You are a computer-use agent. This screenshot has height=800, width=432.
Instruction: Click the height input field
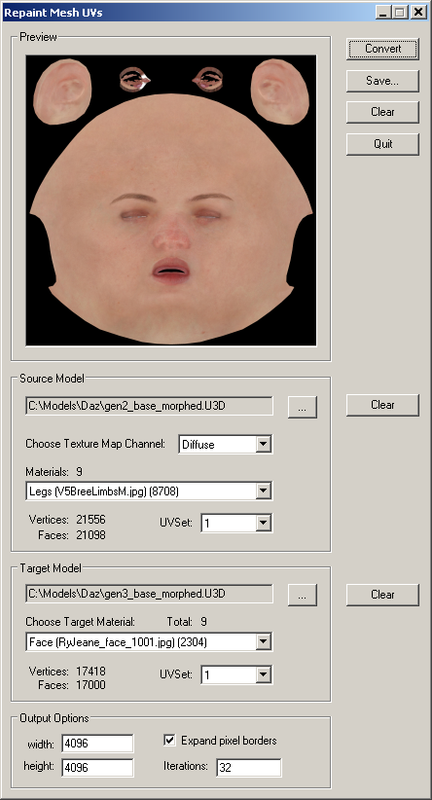(x=97, y=767)
